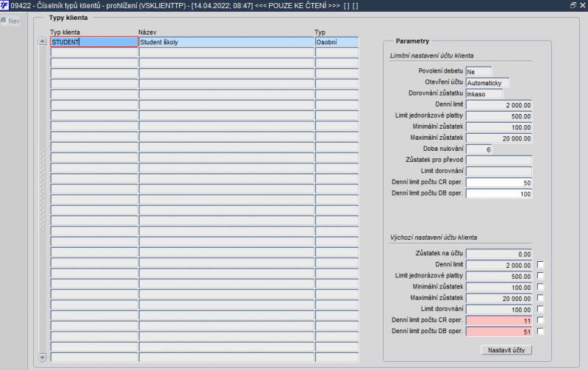The width and height of the screenshot is (588, 370).
Task: Click the Zůstatek na účtu field showing 0.00
Action: coord(499,254)
